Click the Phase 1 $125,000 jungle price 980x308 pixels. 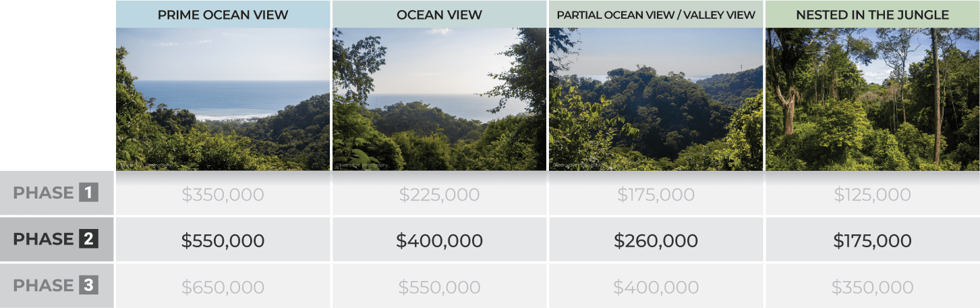tap(872, 195)
